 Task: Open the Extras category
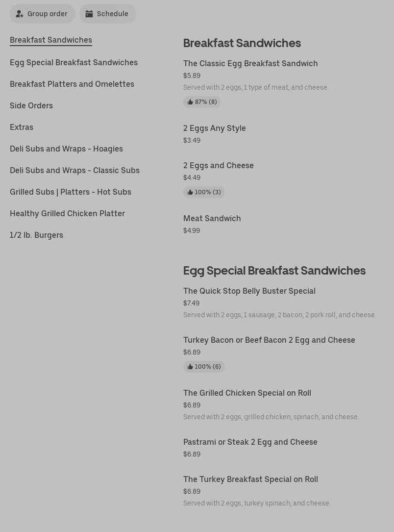coord(22,127)
